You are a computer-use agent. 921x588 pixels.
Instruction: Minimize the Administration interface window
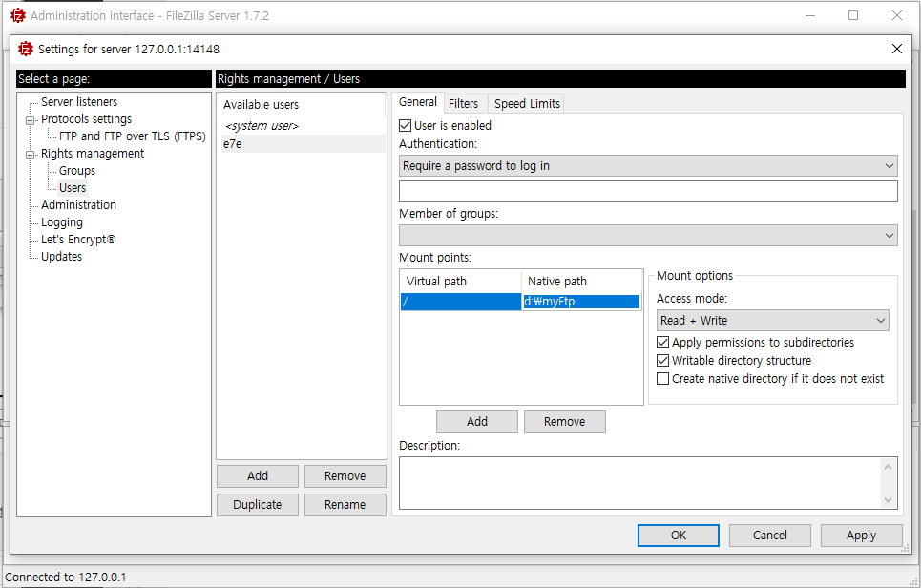(x=810, y=15)
